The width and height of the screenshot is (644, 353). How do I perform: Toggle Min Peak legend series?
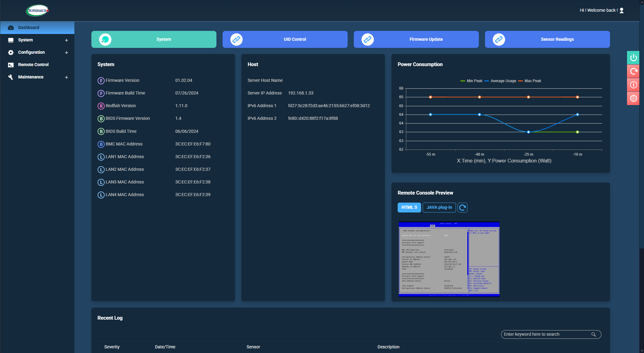471,81
